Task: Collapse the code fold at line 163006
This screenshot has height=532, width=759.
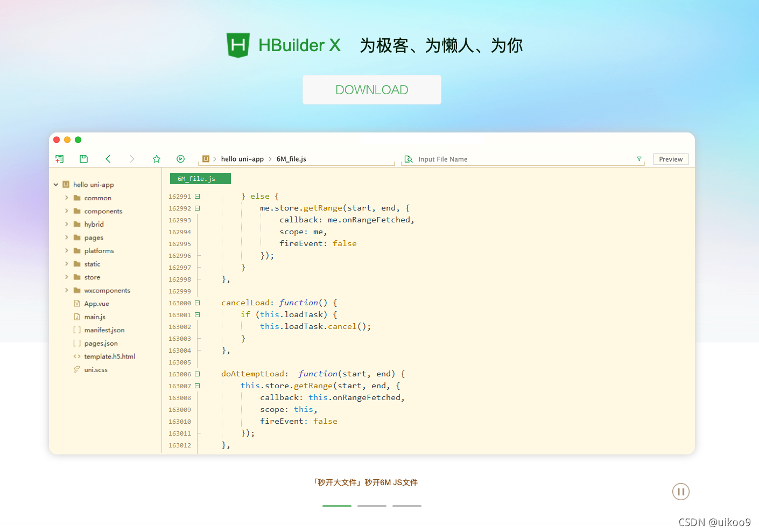Action: (198, 374)
